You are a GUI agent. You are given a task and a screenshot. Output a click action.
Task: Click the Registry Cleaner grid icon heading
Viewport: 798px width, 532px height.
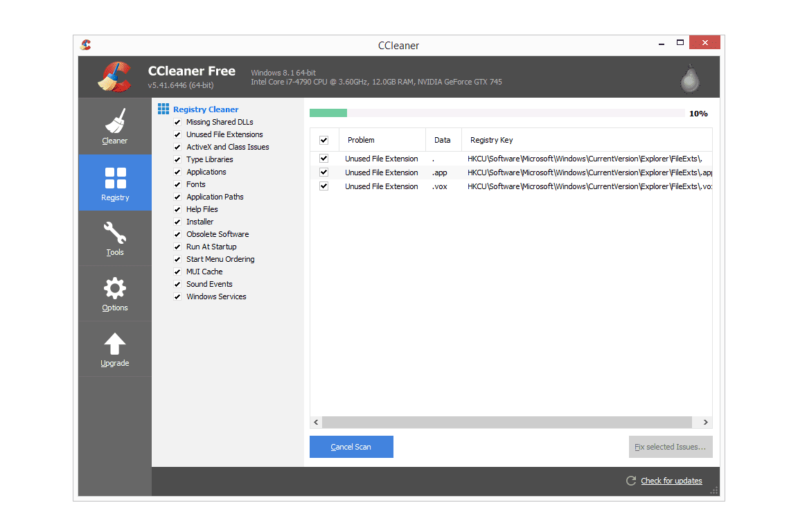[x=163, y=109]
